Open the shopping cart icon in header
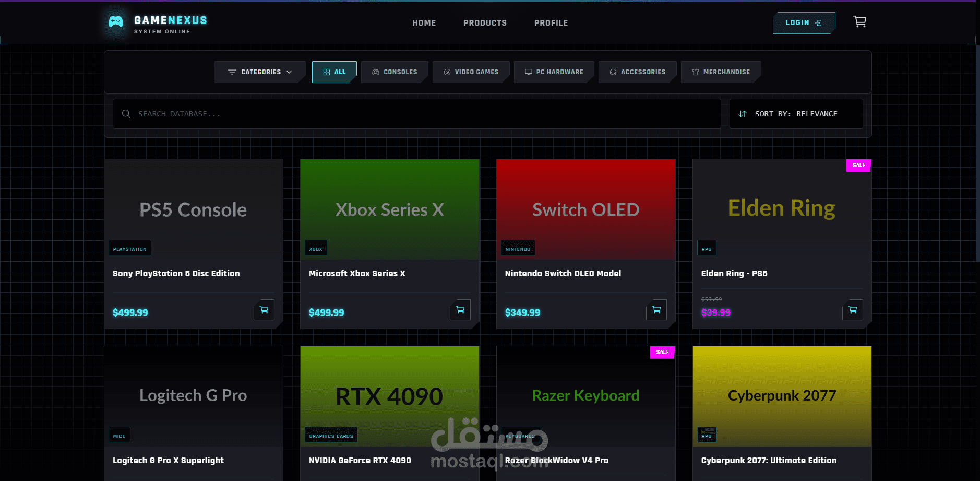980x481 pixels. point(859,21)
